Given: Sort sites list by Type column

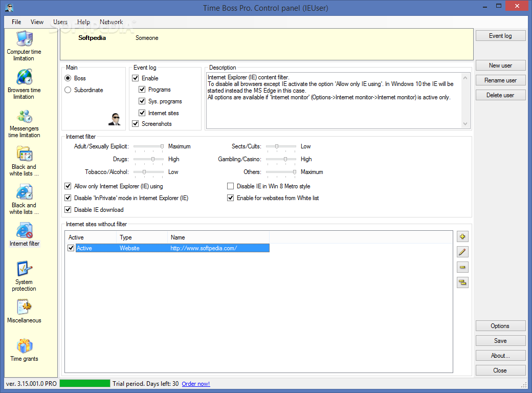Looking at the screenshot, I should point(142,237).
